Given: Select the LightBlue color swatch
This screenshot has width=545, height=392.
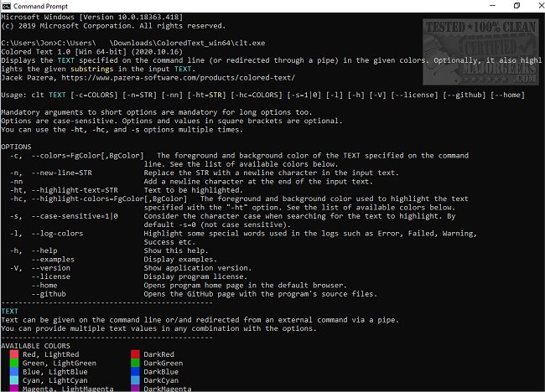Looking at the screenshot, I should (14, 372).
